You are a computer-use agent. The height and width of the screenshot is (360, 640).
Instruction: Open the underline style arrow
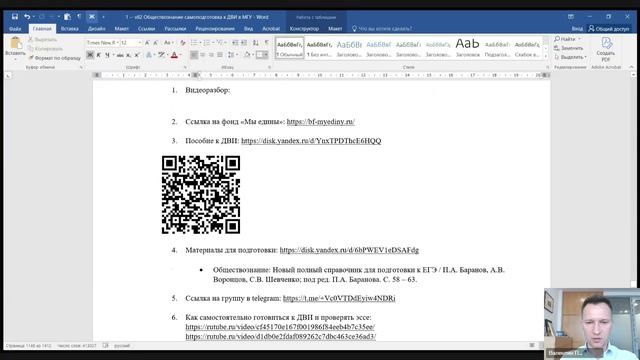point(113,55)
